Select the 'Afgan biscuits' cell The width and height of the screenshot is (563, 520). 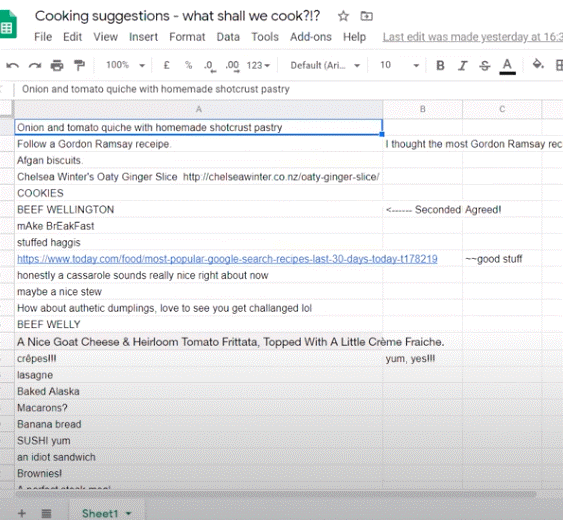coord(199,160)
